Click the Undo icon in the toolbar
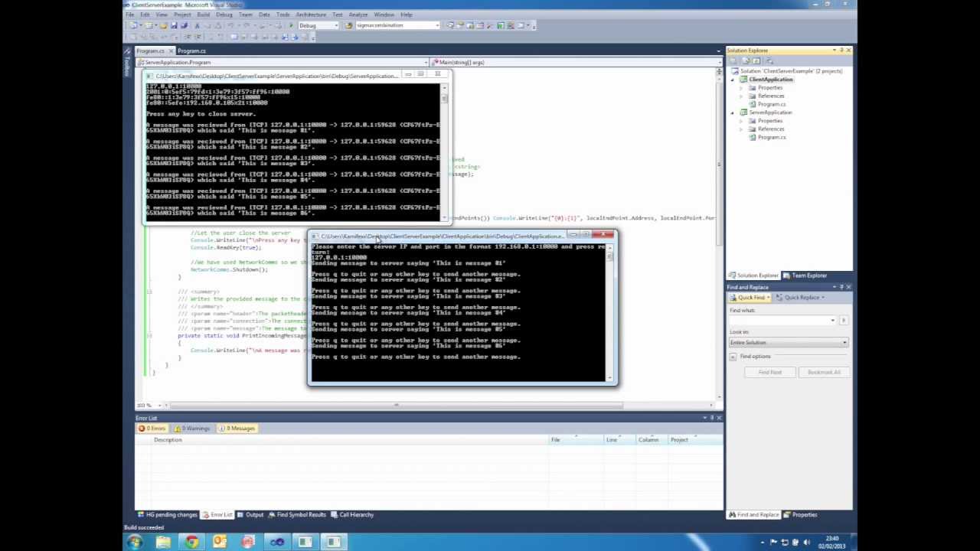 pos(229,25)
